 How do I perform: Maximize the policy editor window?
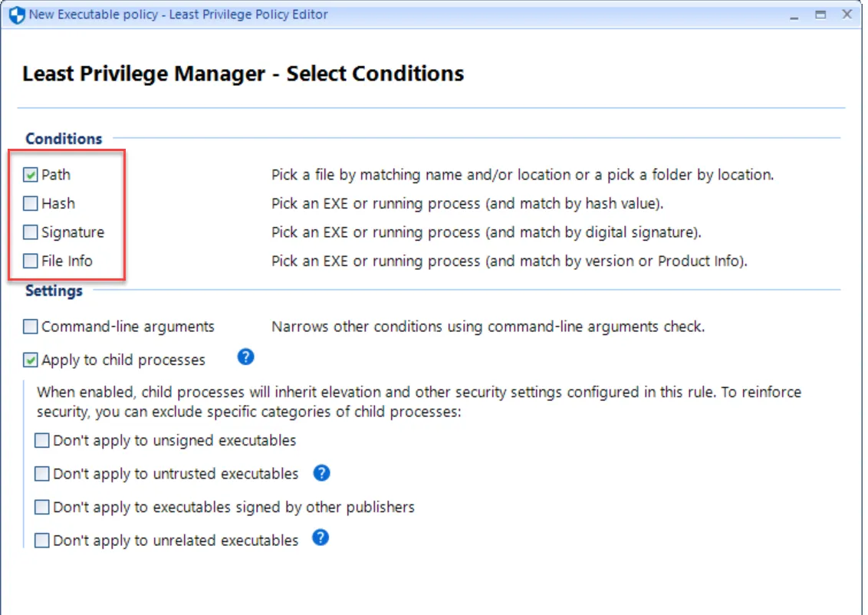(x=820, y=14)
